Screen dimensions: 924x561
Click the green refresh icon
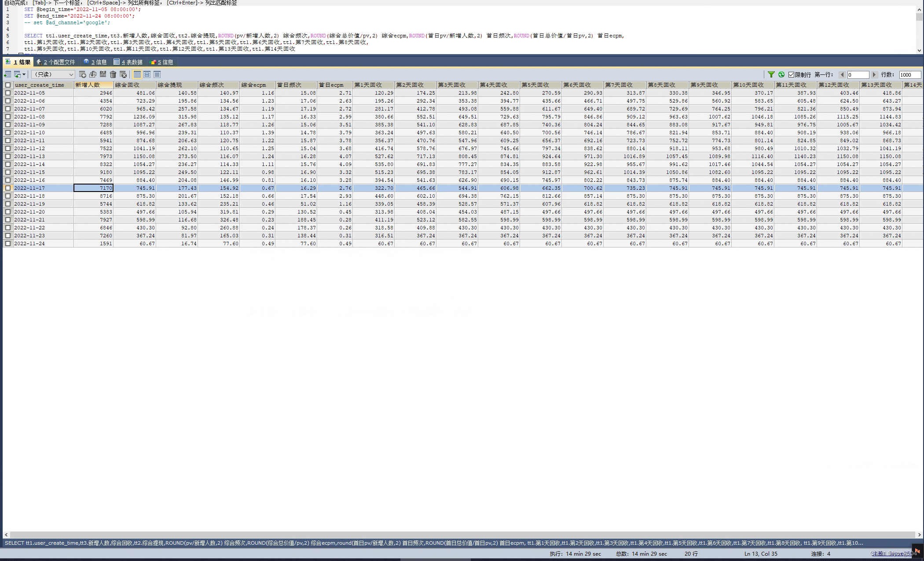click(781, 74)
